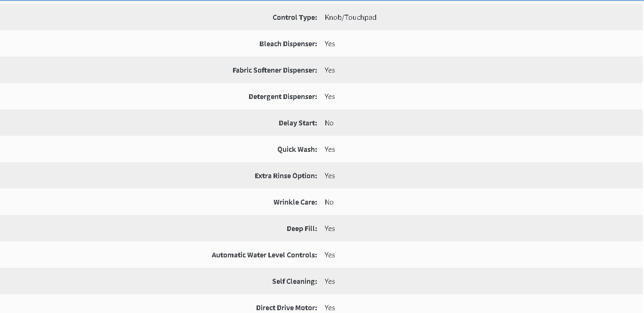Click the Yes value beside Quick Wash
This screenshot has width=644, height=313.
(330, 149)
